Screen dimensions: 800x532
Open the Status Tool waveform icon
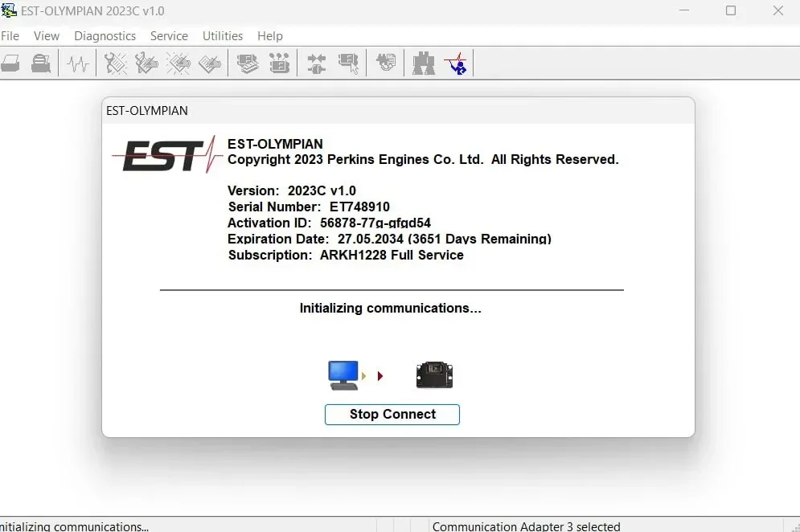77,63
